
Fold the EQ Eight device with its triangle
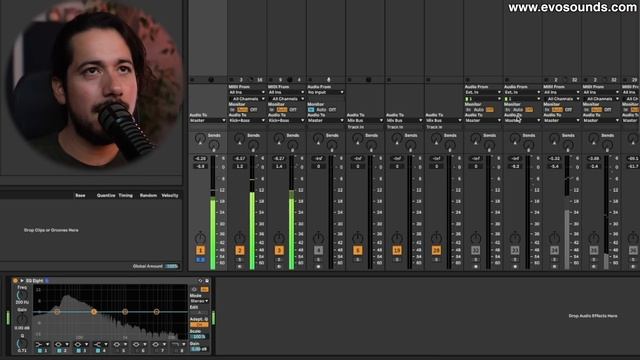(x=22, y=280)
